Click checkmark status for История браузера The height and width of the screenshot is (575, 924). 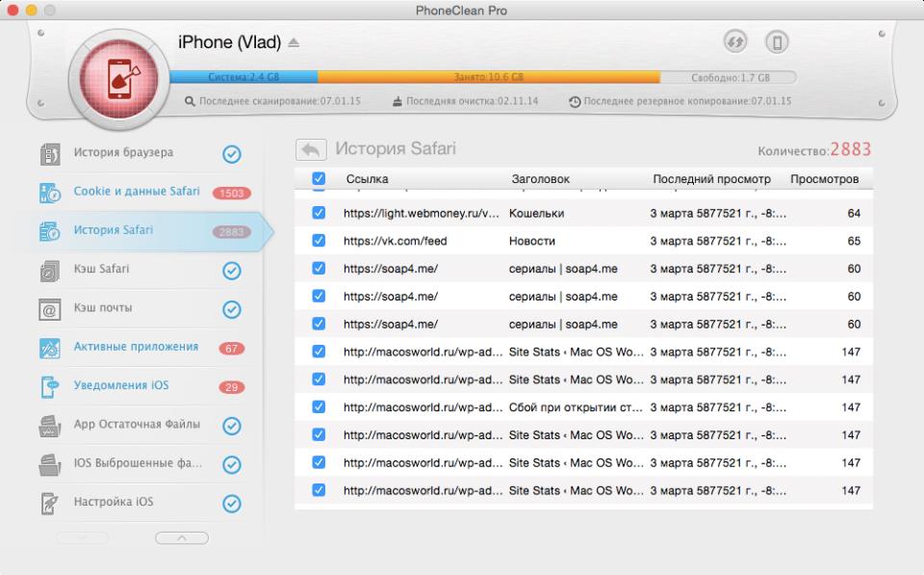pos(232,154)
